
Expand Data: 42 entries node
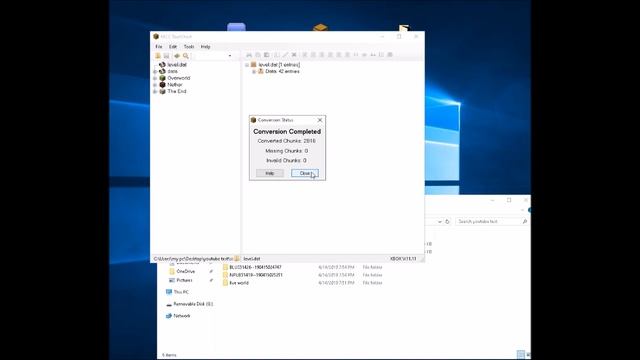point(254,71)
